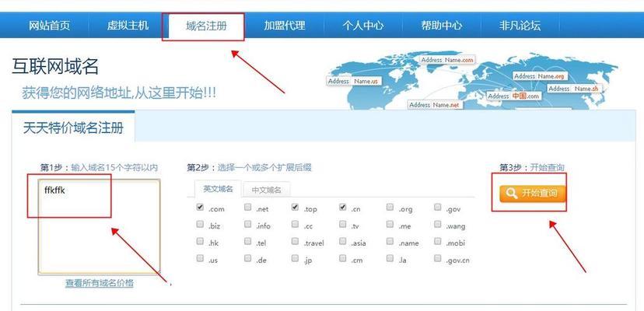Open 非凡论坛 navigation item

coord(520,26)
